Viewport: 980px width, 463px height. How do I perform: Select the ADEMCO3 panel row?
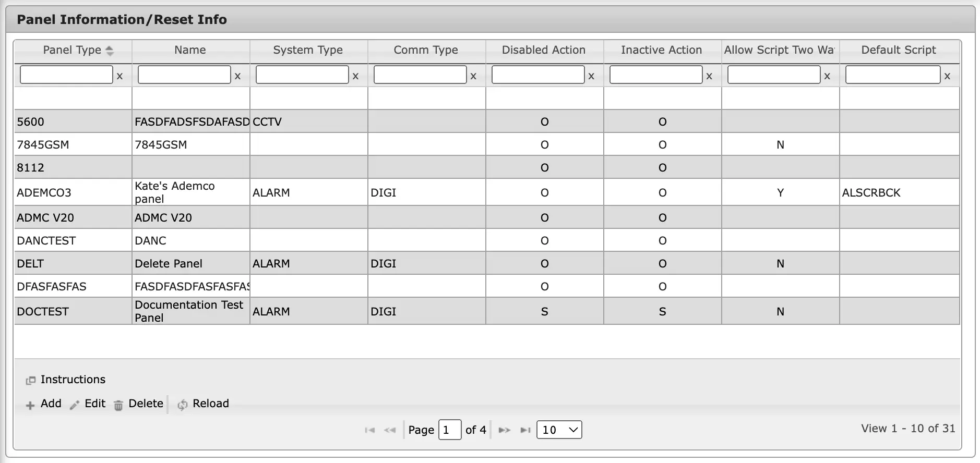pyautogui.click(x=487, y=192)
